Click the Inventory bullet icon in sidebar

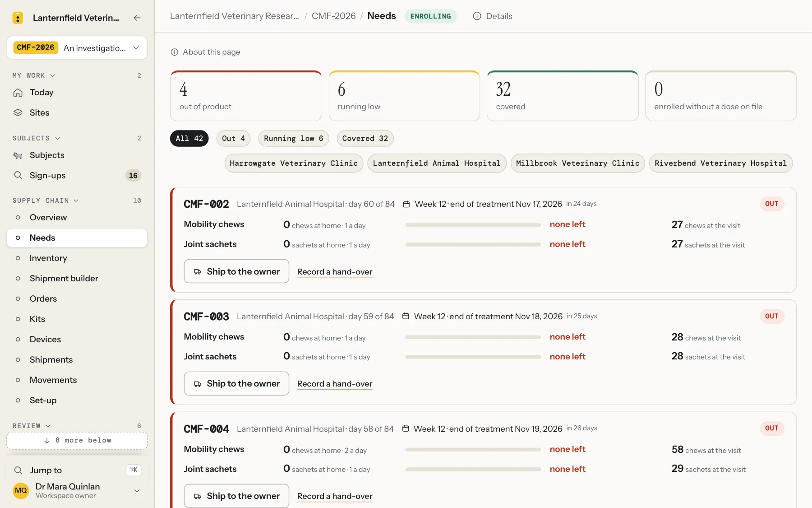[x=18, y=258]
